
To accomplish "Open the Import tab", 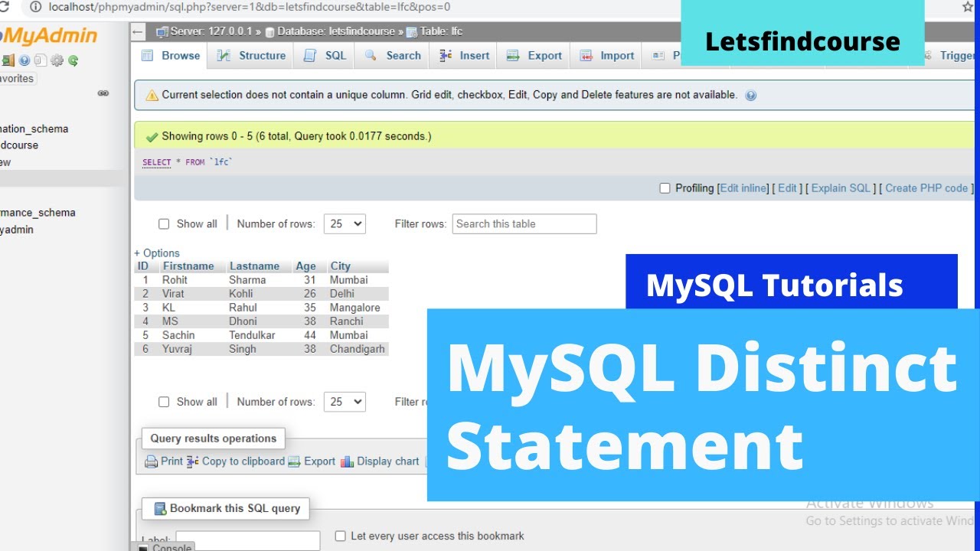I will [x=606, y=56].
